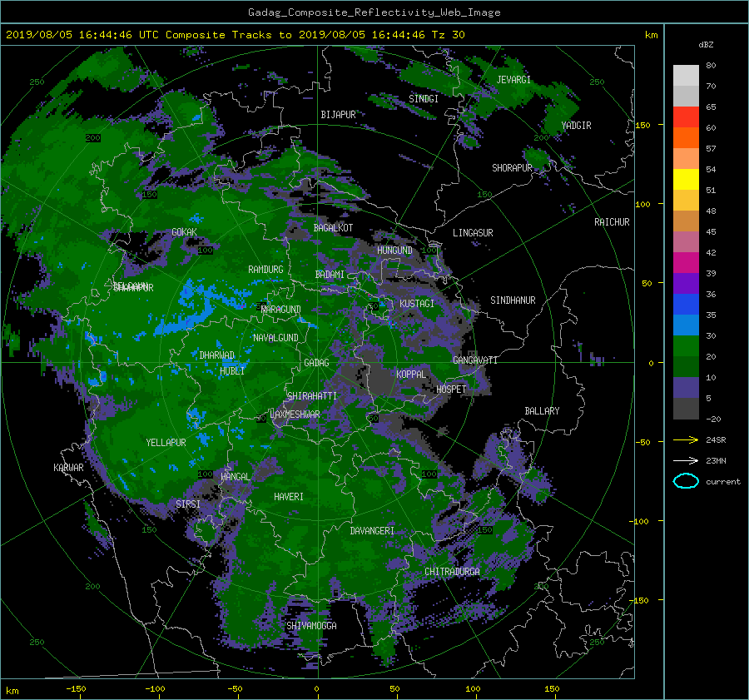749x700 pixels.
Task: Click the 45 dBZ pink legend swatch
Action: point(686,241)
